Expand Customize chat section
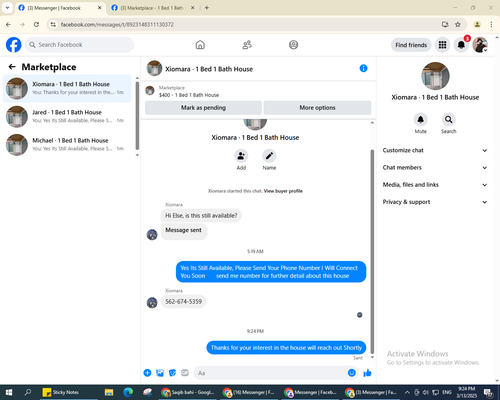The width and height of the screenshot is (500, 400). (435, 150)
